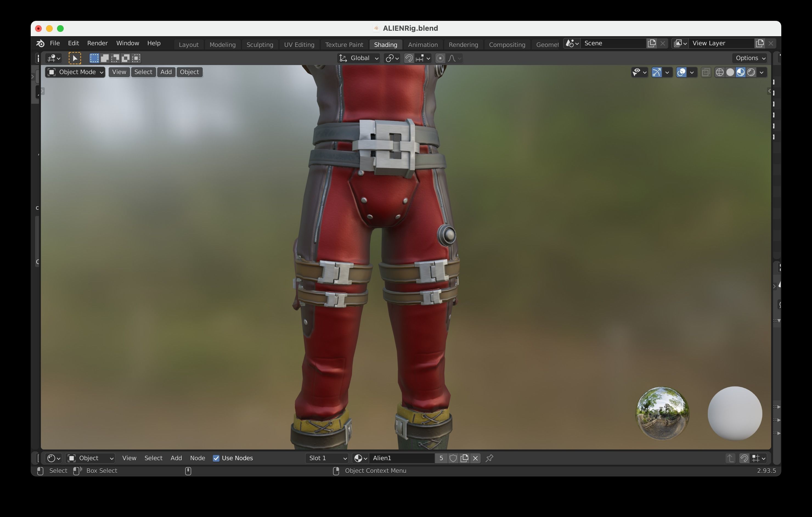Screen dimensions: 812x517
Task: Toggle fake user shield for Alien1
Action: pyautogui.click(x=453, y=458)
